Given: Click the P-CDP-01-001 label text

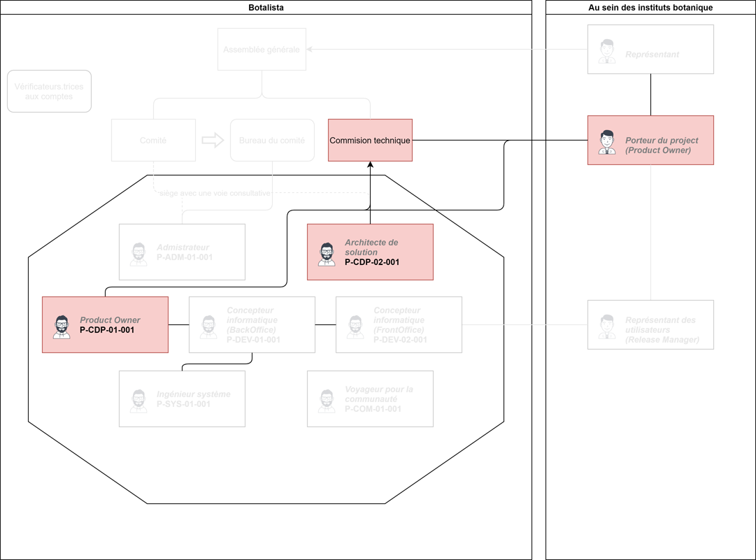Looking at the screenshot, I should [107, 330].
